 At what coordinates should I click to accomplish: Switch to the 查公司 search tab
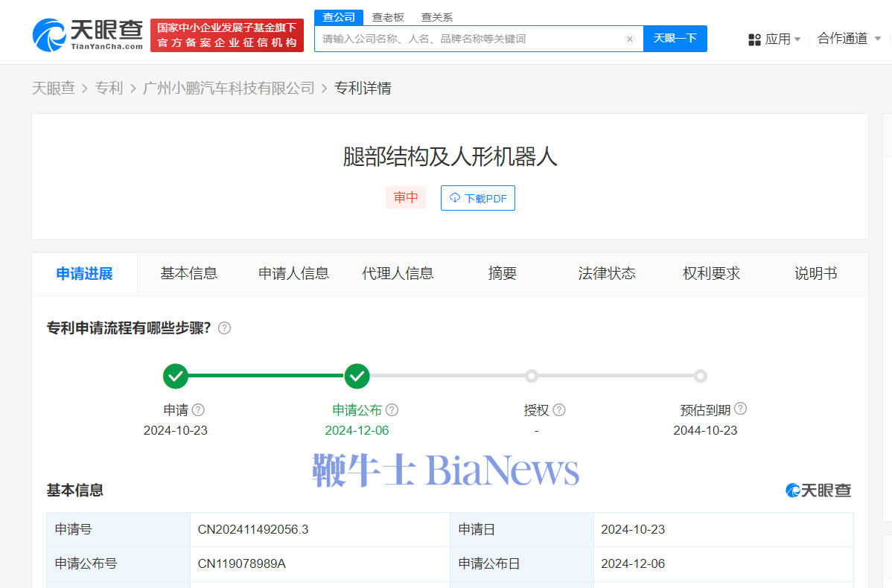point(339,17)
